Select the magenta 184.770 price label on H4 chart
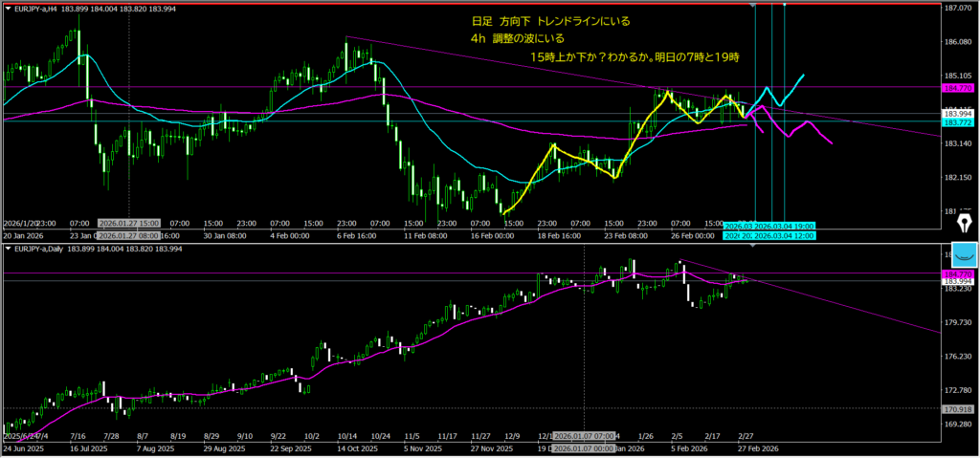Image resolution: width=980 pixels, height=458 pixels. (959, 87)
